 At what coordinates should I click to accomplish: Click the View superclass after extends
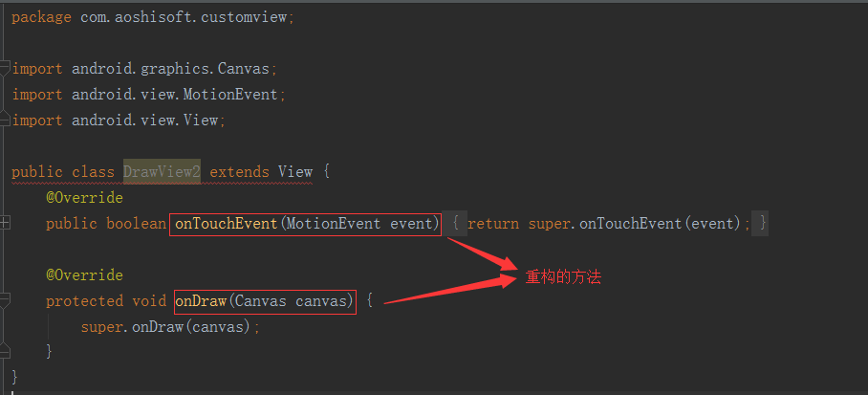[x=294, y=172]
